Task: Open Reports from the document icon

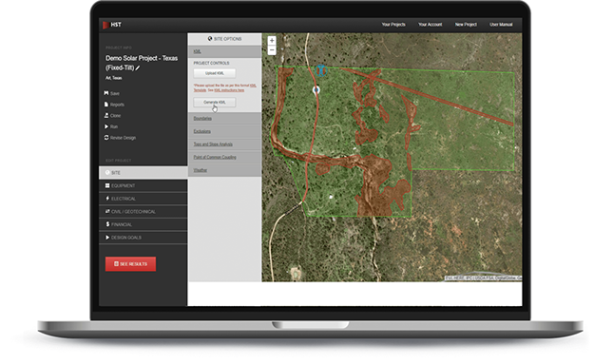Action: coord(106,105)
